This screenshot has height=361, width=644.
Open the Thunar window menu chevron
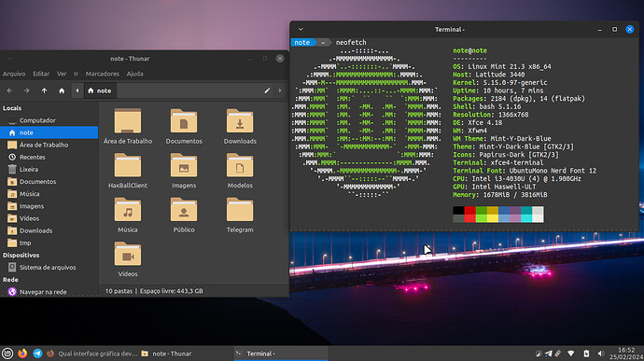tap(9, 59)
